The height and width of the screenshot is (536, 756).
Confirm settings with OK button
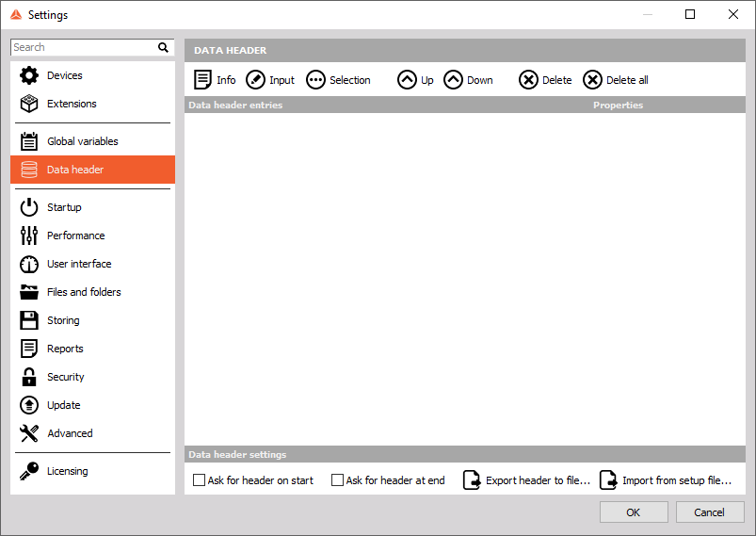click(x=634, y=512)
